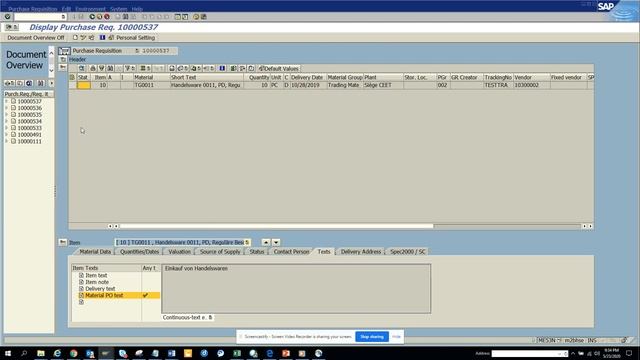Click the Material PO text document icon
640x360 pixels.
pos(81,295)
